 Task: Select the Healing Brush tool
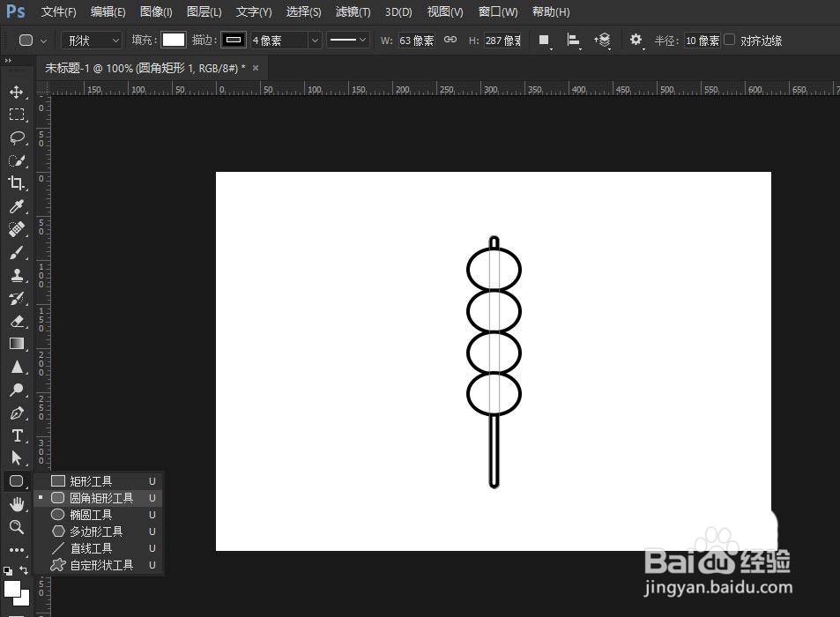pyautogui.click(x=17, y=229)
